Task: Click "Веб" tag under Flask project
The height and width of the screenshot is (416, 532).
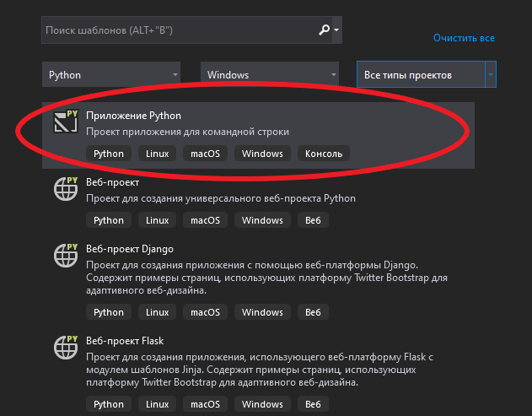Action: coord(313,404)
